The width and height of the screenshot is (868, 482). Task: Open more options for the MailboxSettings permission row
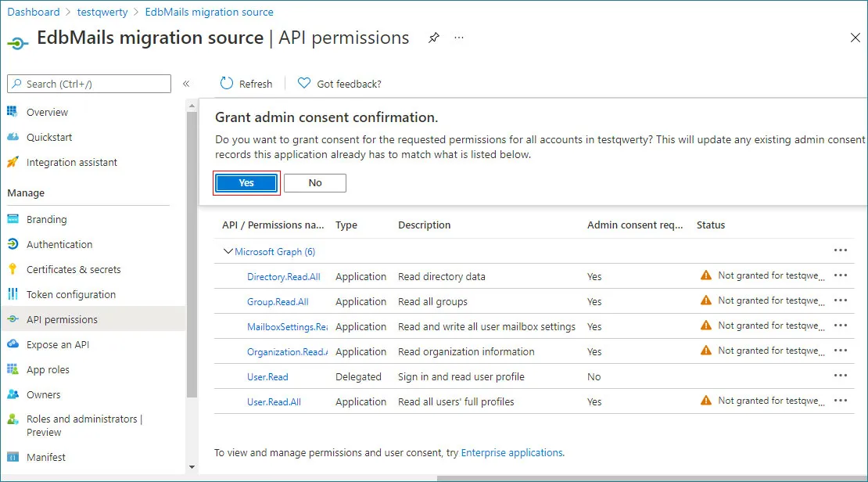tap(841, 326)
